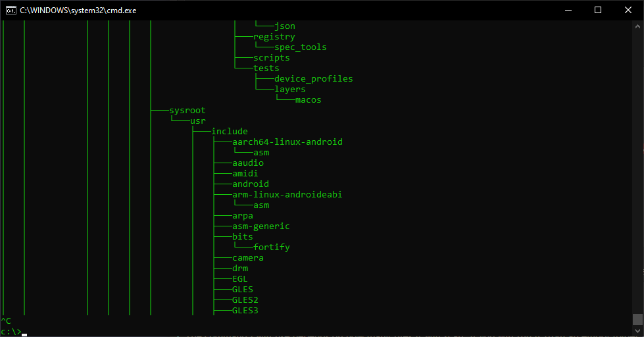The image size is (644, 337).
Task: Click the vertical scrollbar thumb
Action: click(x=637, y=319)
